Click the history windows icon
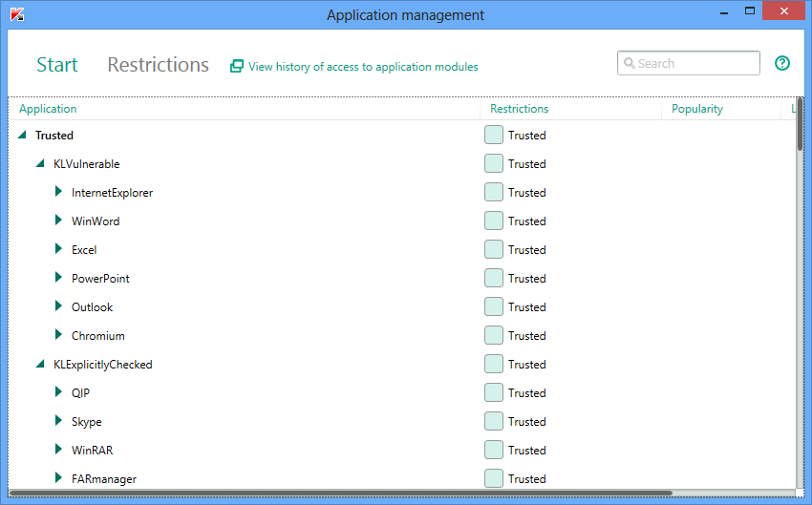 point(237,66)
